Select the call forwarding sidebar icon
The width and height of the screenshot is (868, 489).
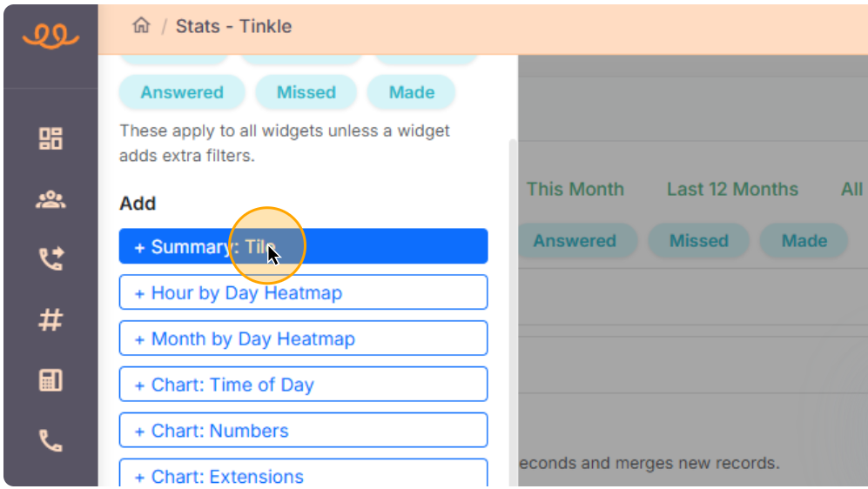coord(50,259)
